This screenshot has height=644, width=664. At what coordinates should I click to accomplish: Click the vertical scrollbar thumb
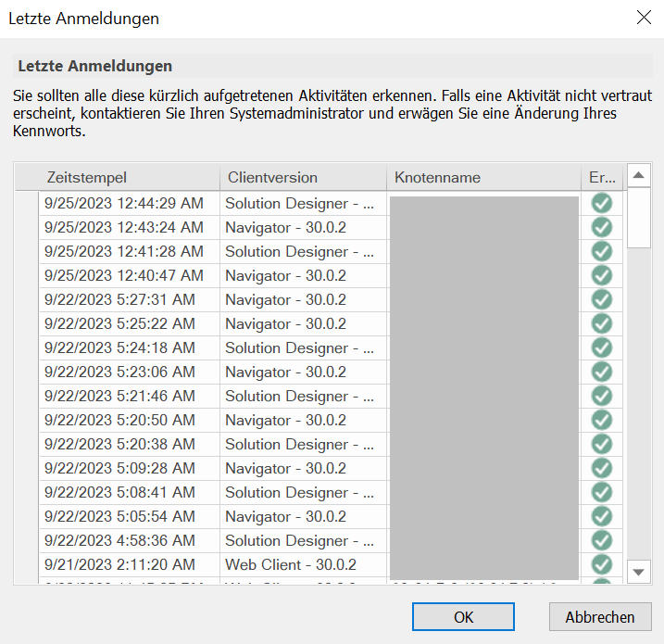tap(639, 218)
